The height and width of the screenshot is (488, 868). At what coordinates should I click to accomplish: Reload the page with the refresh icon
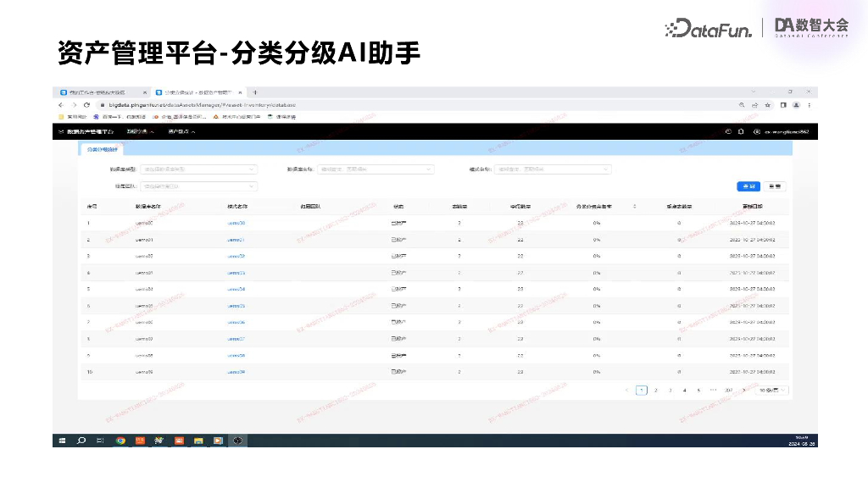[x=87, y=105]
